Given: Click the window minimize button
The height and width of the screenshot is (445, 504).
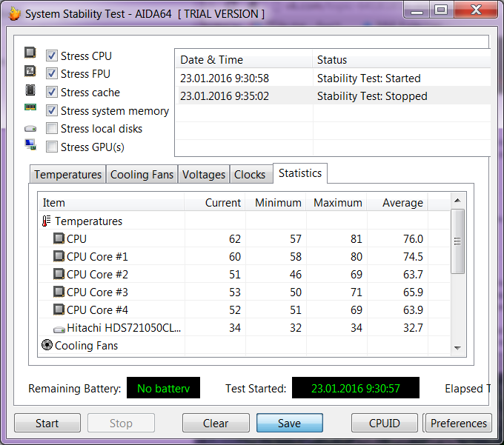Looking at the screenshot, I should pos(417,10).
